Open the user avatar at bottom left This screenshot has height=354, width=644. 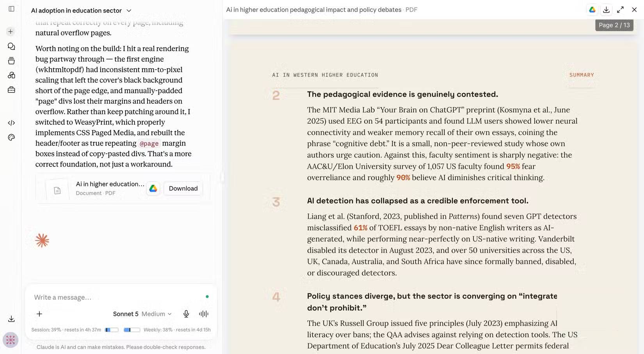(11, 340)
